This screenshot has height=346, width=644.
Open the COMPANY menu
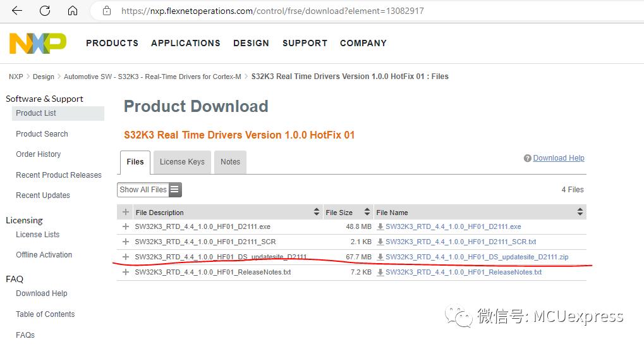363,43
